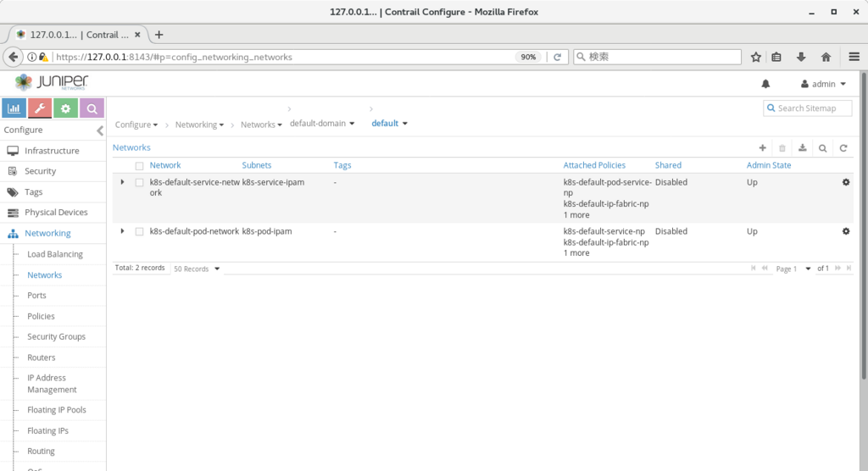Open the Settings gear section icon
The width and height of the screenshot is (868, 471).
[65, 108]
